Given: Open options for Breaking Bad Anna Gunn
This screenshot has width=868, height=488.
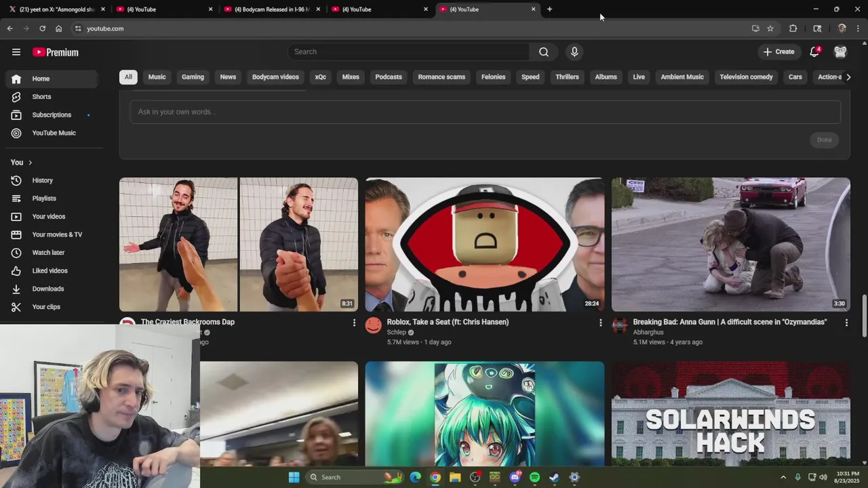Looking at the screenshot, I should click(x=846, y=323).
